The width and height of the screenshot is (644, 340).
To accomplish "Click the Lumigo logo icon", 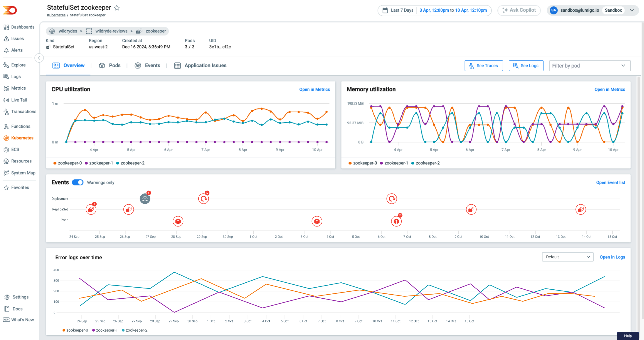I will click(10, 10).
